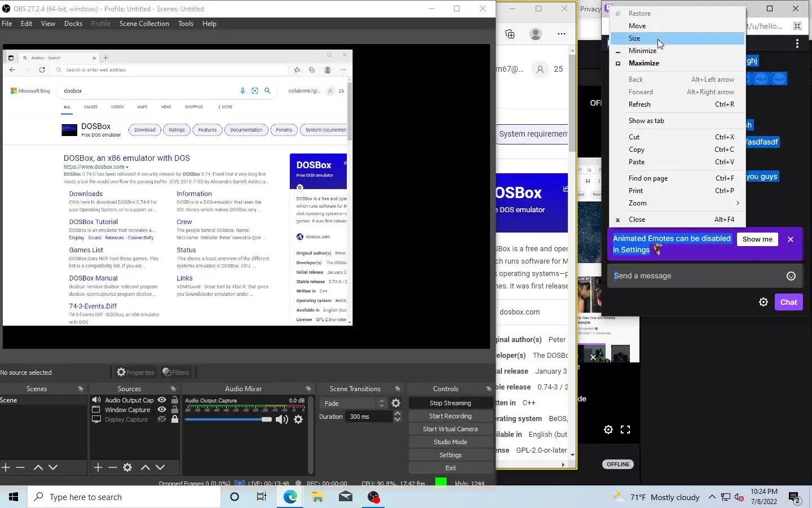Open Fade transition dropdown
The width and height of the screenshot is (812, 508).
tap(353, 403)
